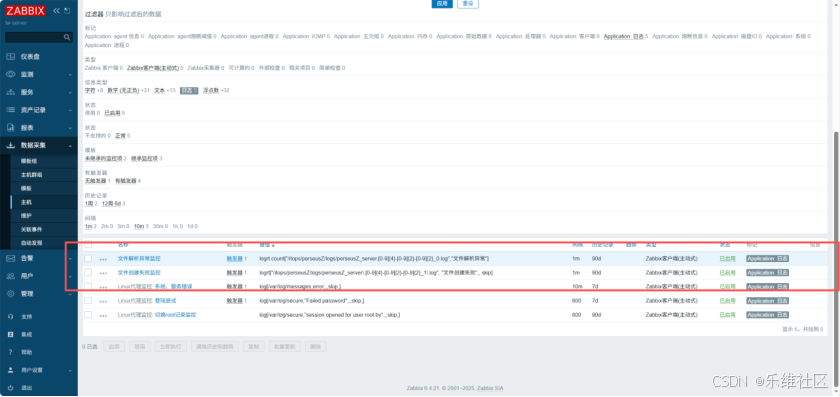Open the 文件创建失败监控 item link
Image resolution: width=840 pixels, height=397 pixels.
(x=139, y=272)
